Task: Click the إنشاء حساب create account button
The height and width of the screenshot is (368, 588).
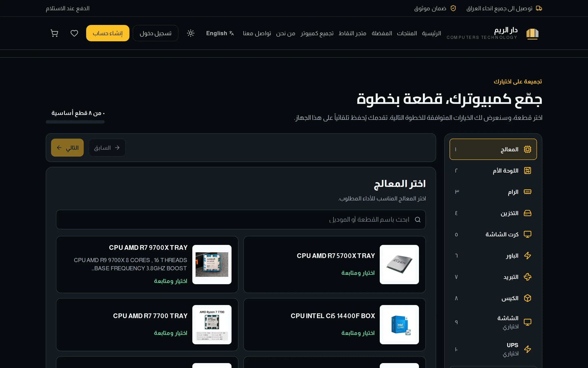Action: point(108,33)
